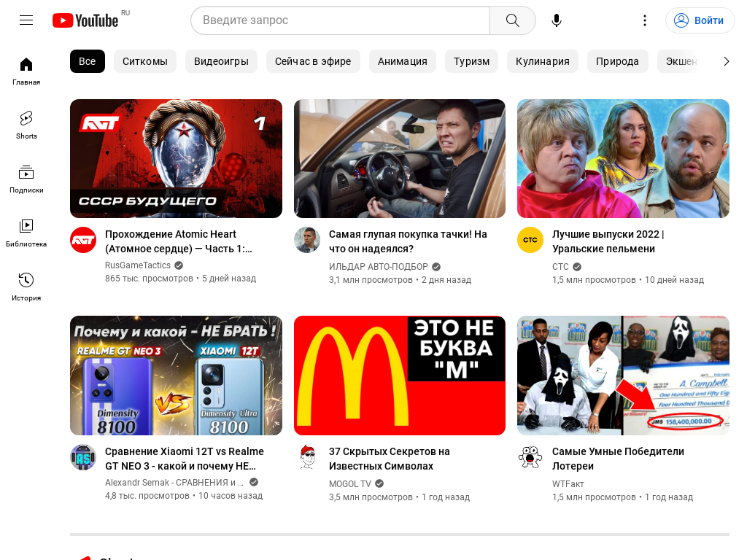Click the YouTube logo
Viewport: 747px width, 560px height.
[x=85, y=20]
